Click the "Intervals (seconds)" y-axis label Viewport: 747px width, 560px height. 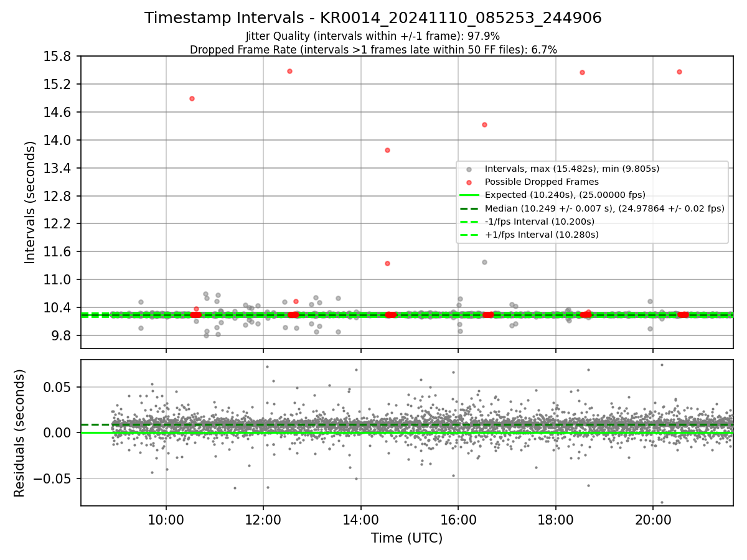point(31,202)
